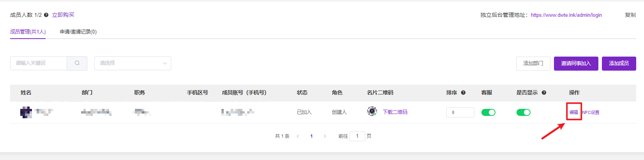
Task: Switch to 申请/邀请记录 tab
Action: tap(78, 32)
